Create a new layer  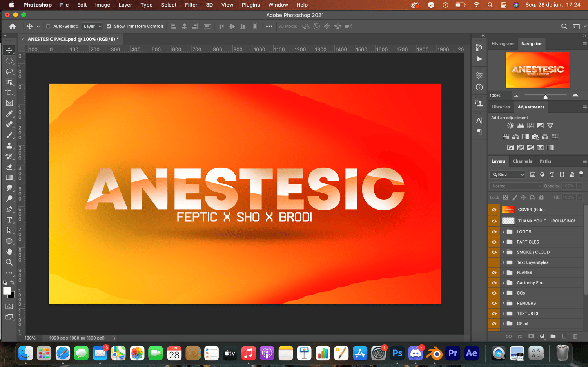[564, 336]
